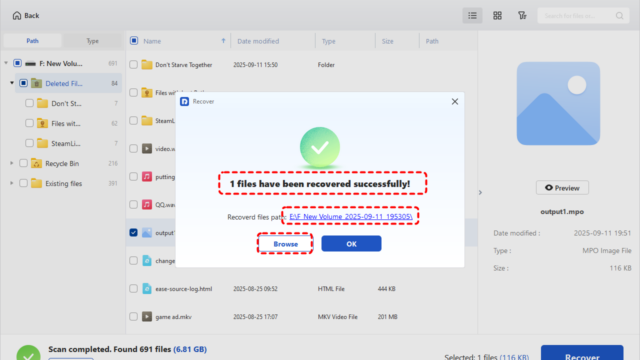
Task: Select the SteamLi... folder tree icon
Action: (42, 143)
